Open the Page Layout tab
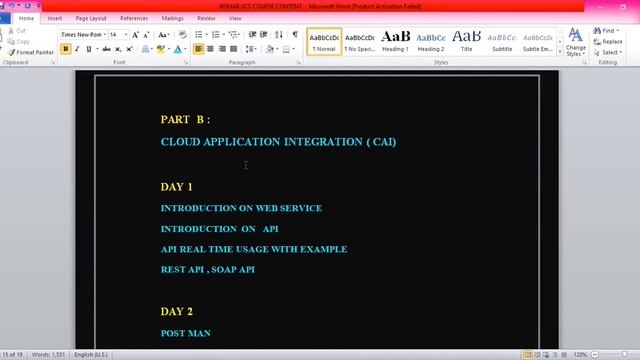Screen dimensions: 640x360 (x=91, y=18)
